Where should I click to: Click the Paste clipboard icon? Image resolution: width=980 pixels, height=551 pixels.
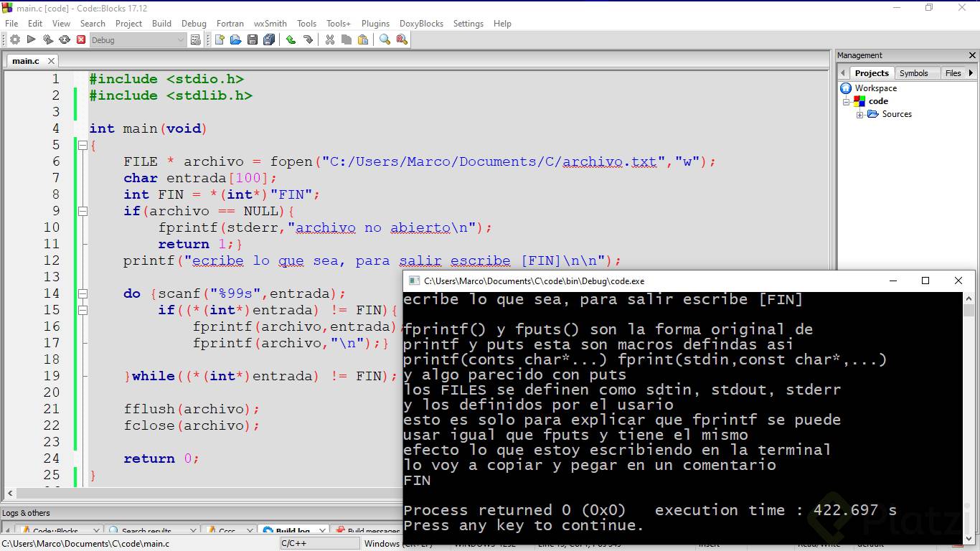coord(363,40)
